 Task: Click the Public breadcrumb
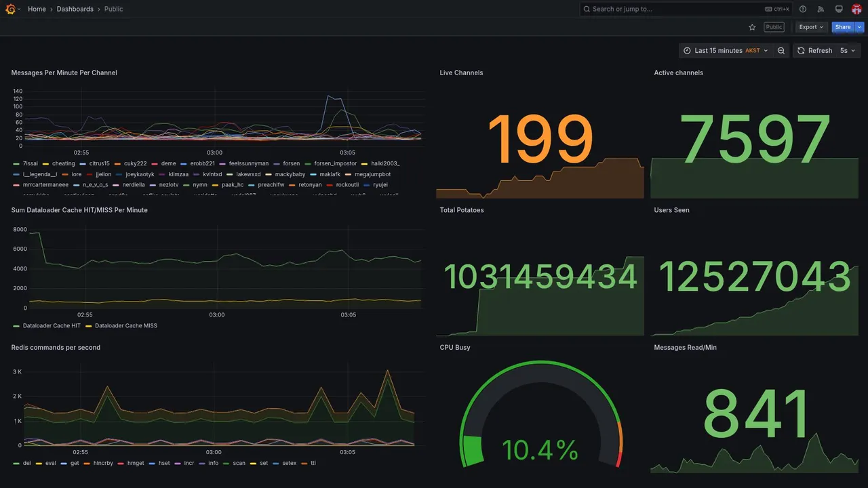(114, 9)
